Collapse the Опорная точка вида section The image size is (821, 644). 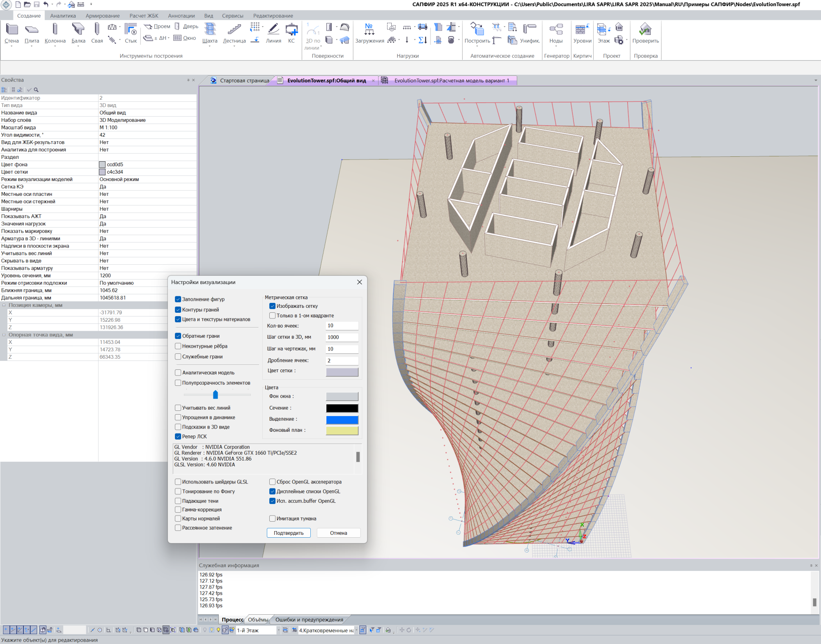click(4, 335)
